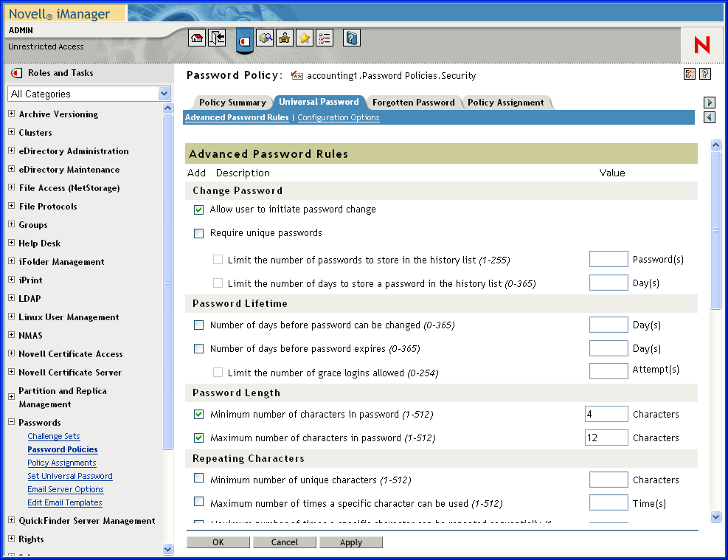Screen dimensions: 728x560
Task: Open the Help book icon
Action: coord(352,38)
